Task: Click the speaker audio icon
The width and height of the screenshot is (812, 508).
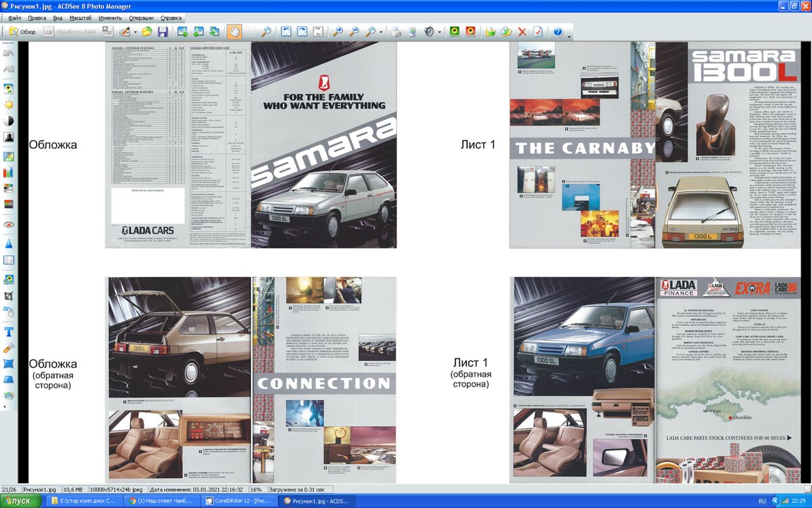Action: [429, 32]
